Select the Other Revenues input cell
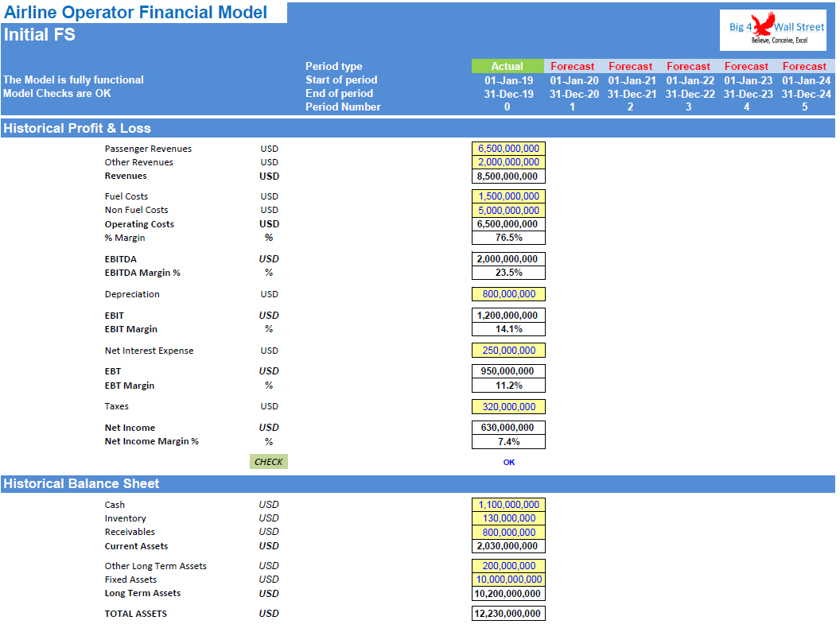The image size is (840, 628). (507, 162)
